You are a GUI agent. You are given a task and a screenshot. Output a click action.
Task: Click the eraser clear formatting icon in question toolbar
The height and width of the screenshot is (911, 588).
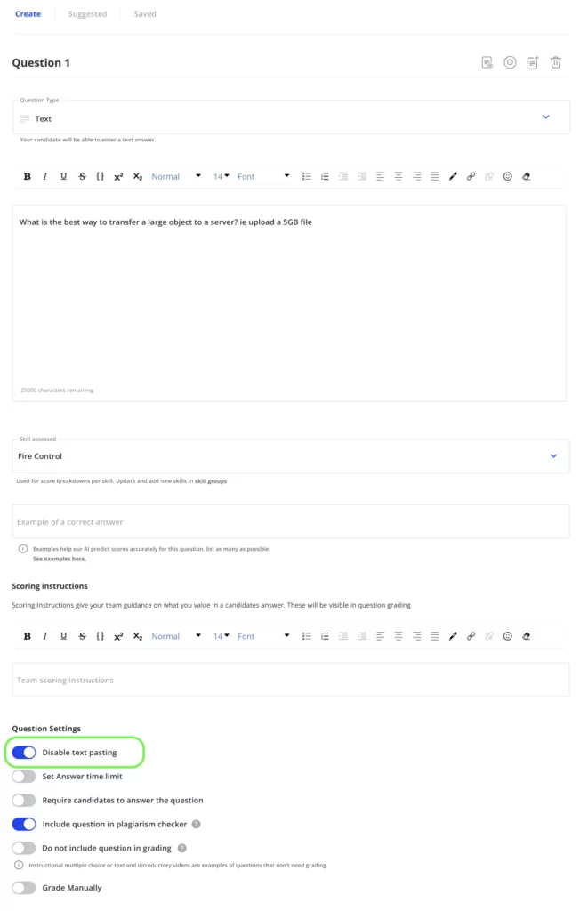527,177
